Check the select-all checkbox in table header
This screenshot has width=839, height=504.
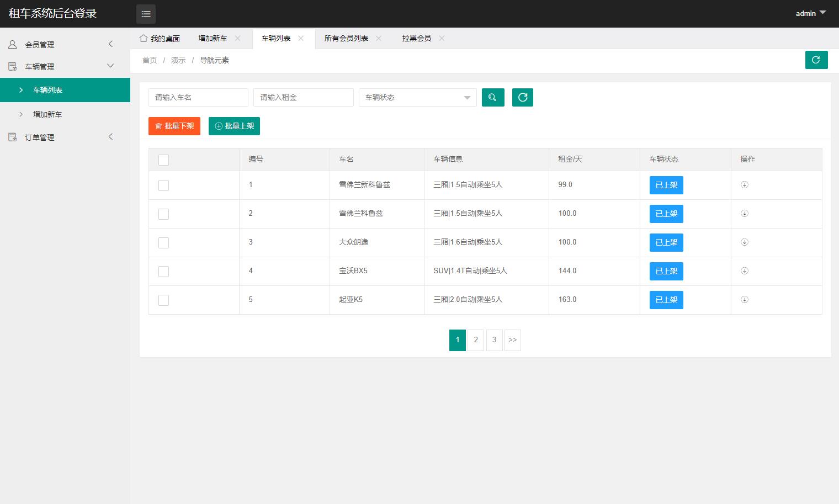pos(163,160)
